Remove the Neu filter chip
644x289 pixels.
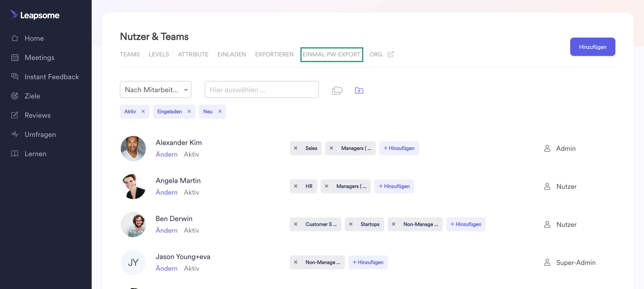coord(220,111)
